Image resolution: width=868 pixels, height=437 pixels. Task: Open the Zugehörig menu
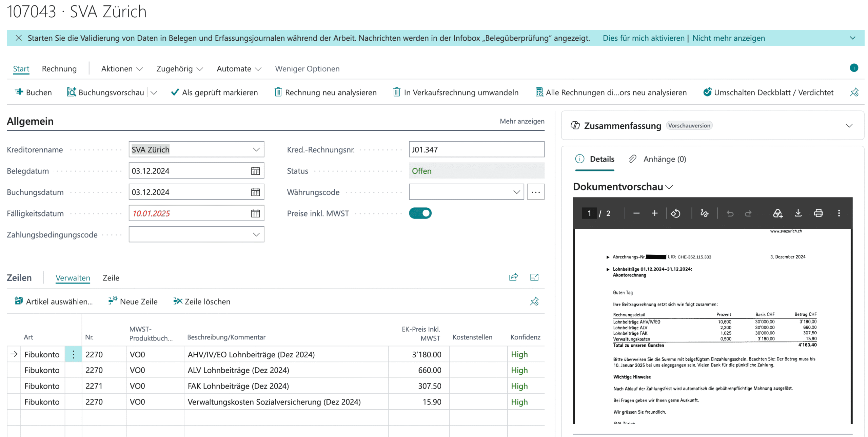coord(179,69)
